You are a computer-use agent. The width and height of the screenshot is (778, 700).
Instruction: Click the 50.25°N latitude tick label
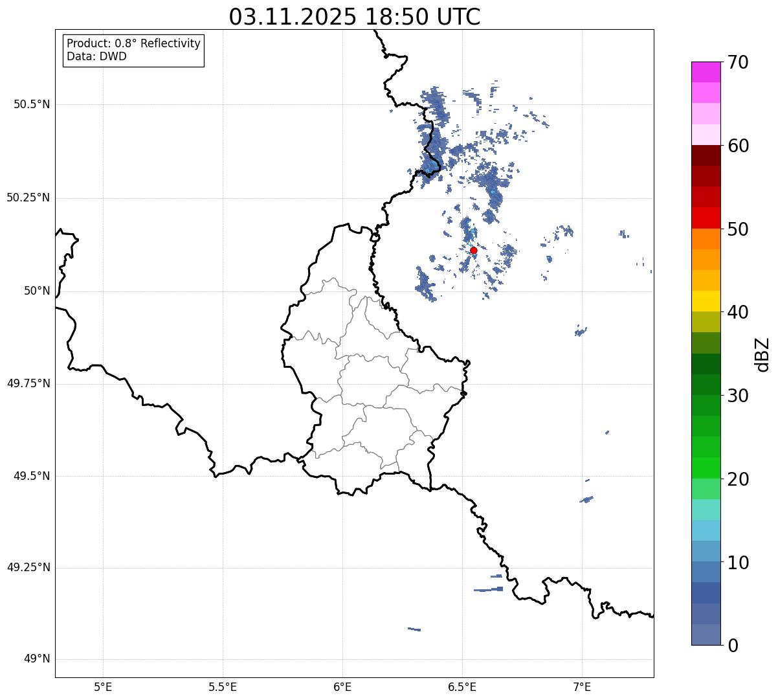(x=28, y=198)
